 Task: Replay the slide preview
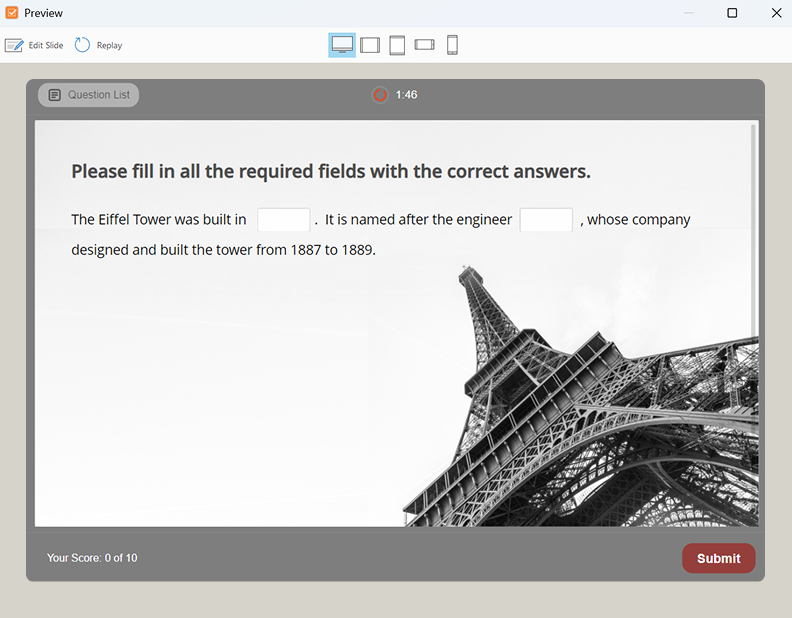tap(98, 45)
